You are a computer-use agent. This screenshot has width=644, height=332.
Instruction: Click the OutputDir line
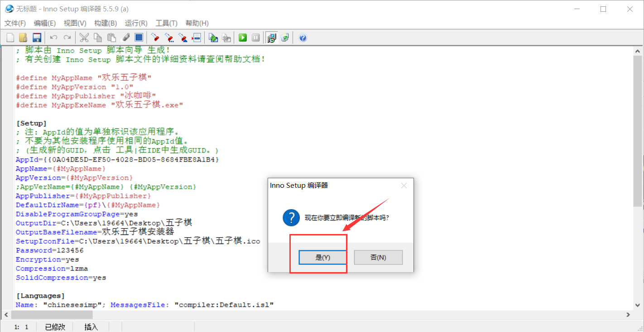coord(104,223)
